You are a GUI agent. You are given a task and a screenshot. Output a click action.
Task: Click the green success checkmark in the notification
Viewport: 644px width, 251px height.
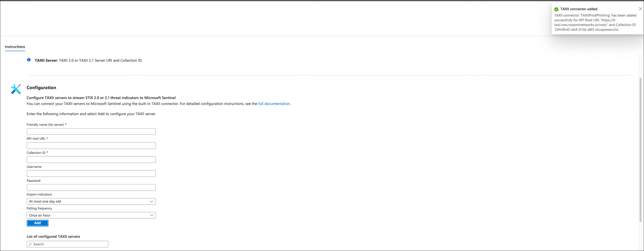[x=556, y=9]
